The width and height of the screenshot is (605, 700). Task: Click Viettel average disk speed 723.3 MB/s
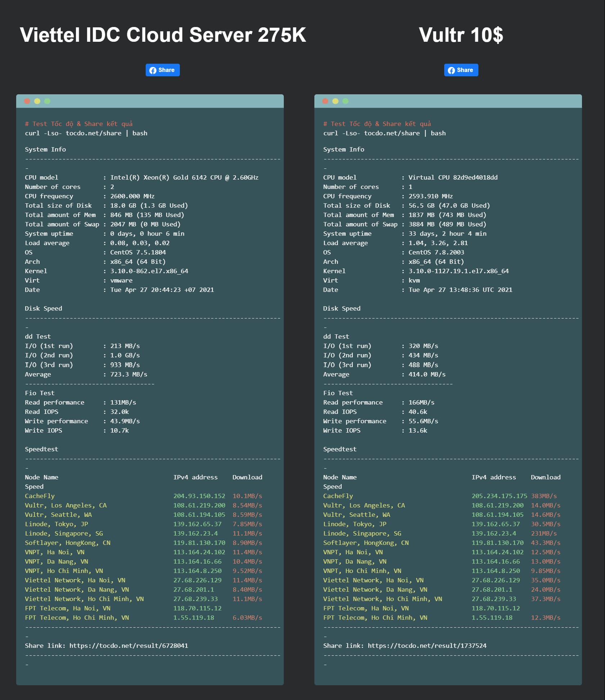coord(128,374)
